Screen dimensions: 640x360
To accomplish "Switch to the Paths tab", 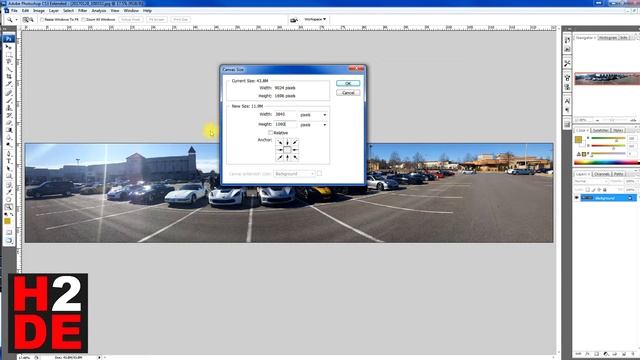I will coord(619,174).
